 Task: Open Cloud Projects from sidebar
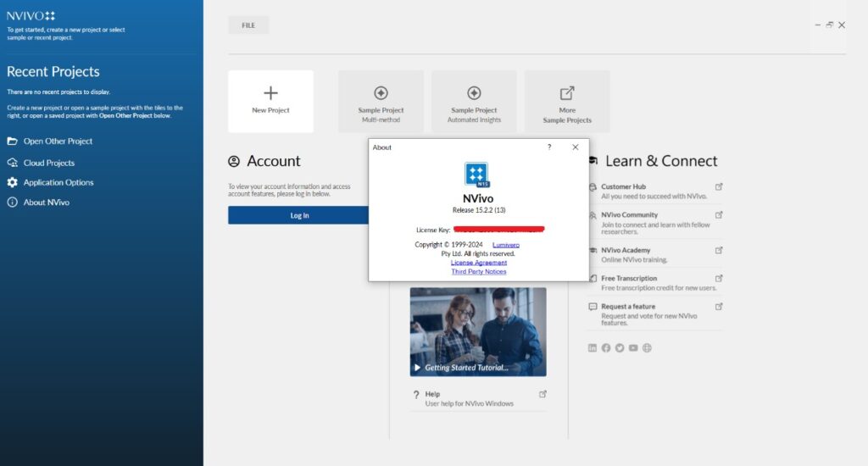48,163
